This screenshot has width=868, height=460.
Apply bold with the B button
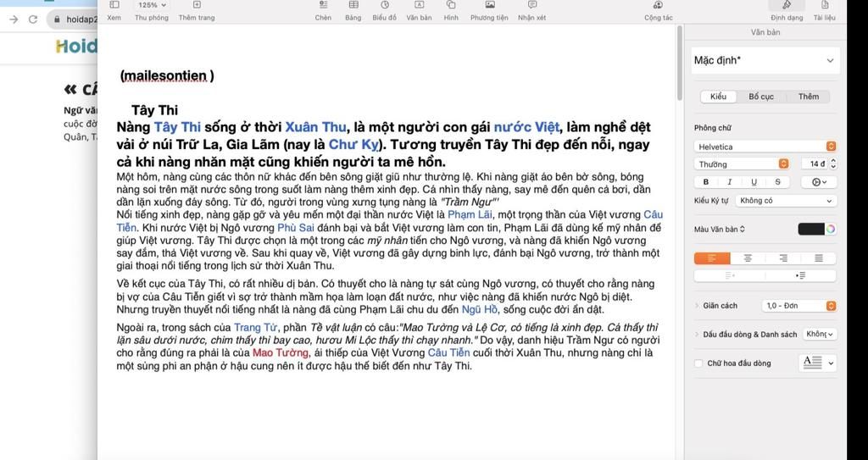(x=706, y=181)
